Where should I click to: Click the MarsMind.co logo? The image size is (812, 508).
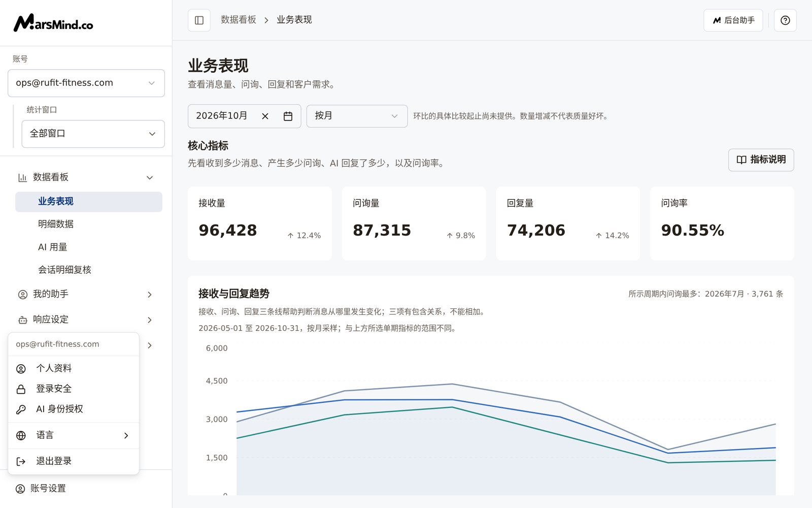53,23
